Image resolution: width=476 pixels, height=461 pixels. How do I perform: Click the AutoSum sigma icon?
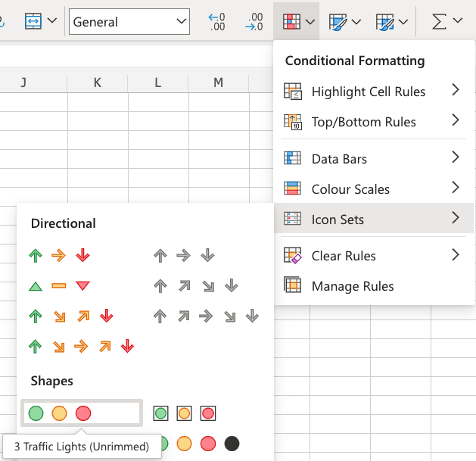[439, 21]
